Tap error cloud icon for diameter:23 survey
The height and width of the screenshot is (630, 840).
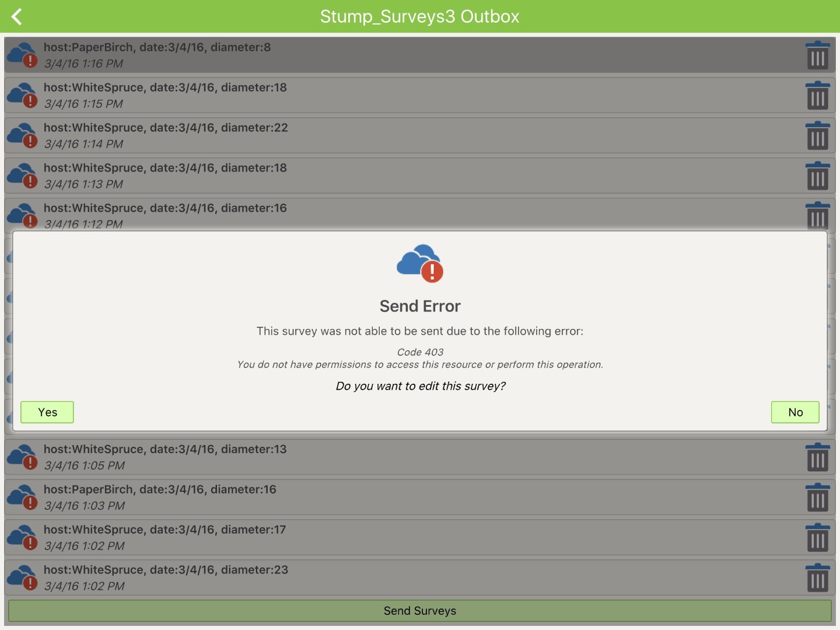coord(22,578)
